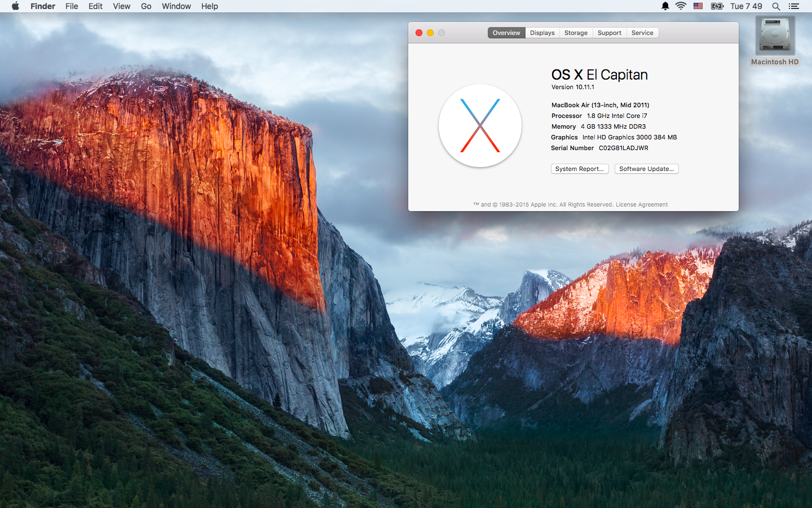
Task: Open the notification list icon
Action: pyautogui.click(x=794, y=6)
